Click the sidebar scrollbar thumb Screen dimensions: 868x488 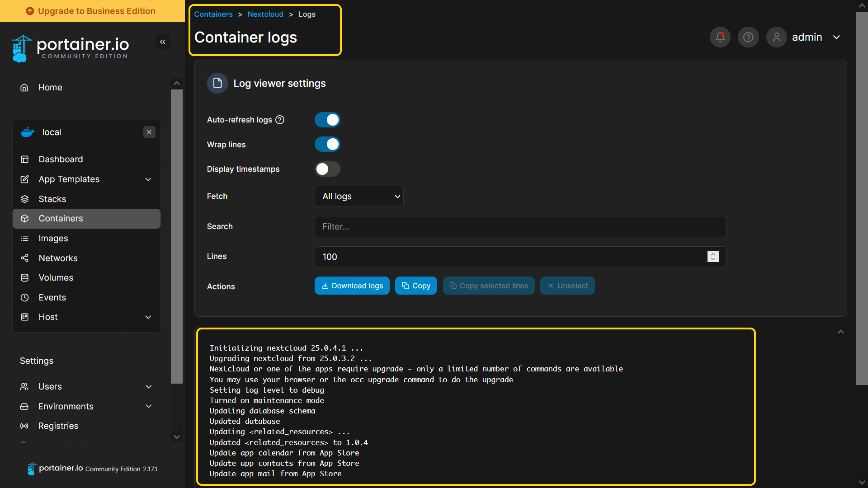click(177, 236)
